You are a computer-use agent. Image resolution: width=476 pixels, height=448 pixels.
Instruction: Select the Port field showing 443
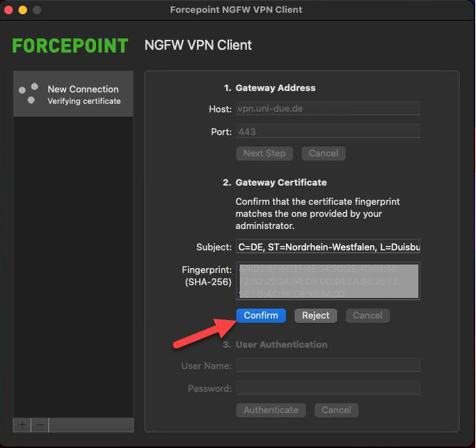click(328, 132)
